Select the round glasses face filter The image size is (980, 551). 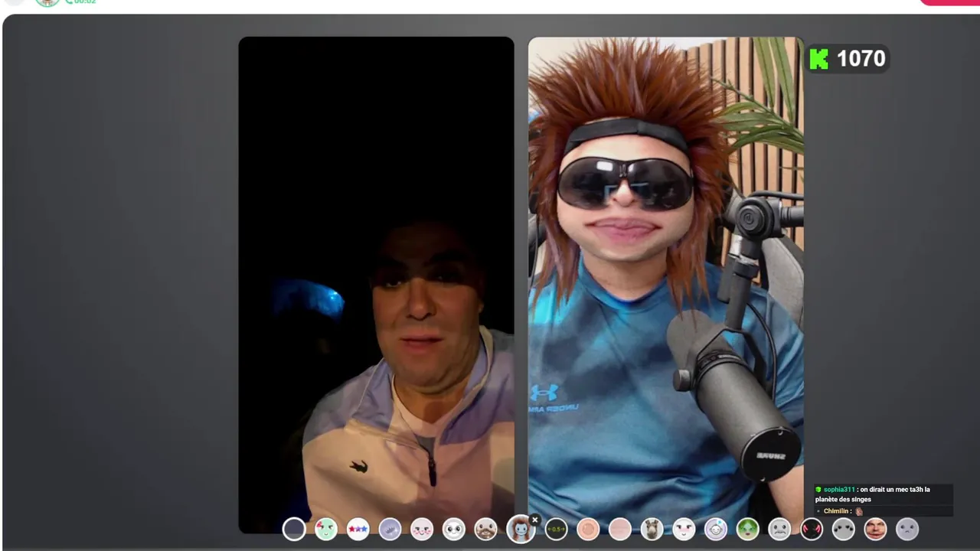click(x=454, y=529)
